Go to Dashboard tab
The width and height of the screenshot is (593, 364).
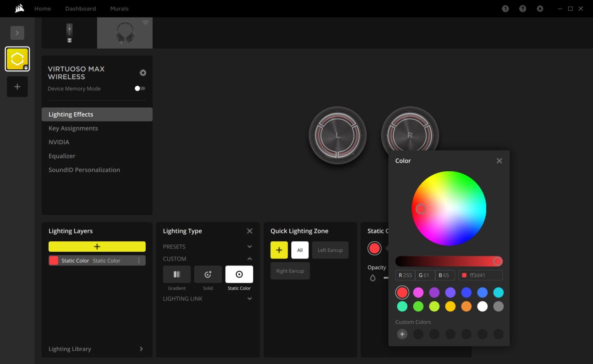click(x=80, y=9)
